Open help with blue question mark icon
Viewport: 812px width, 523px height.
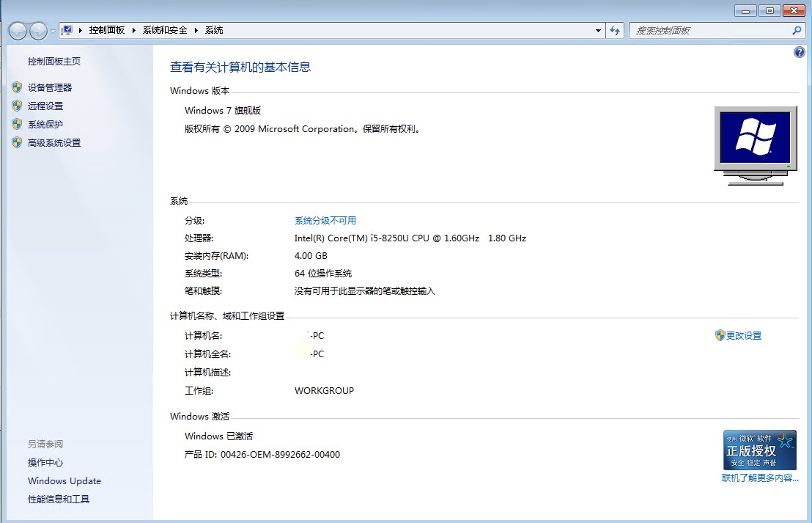(799, 52)
